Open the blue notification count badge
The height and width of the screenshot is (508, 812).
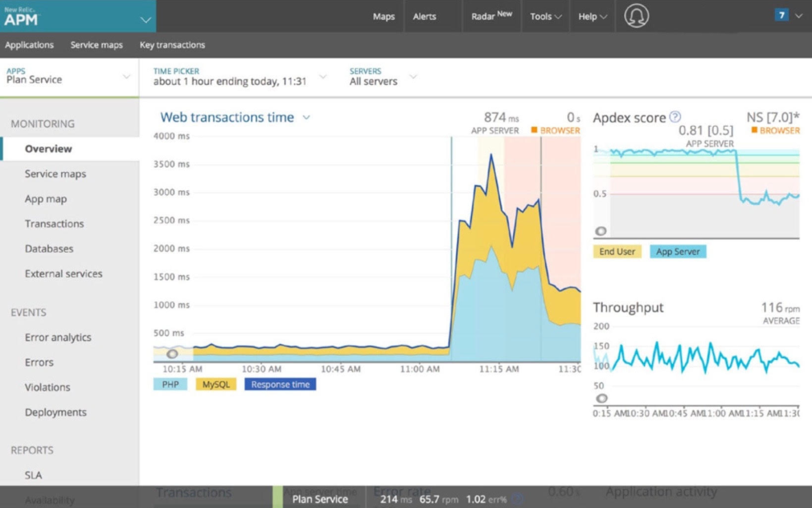(781, 15)
